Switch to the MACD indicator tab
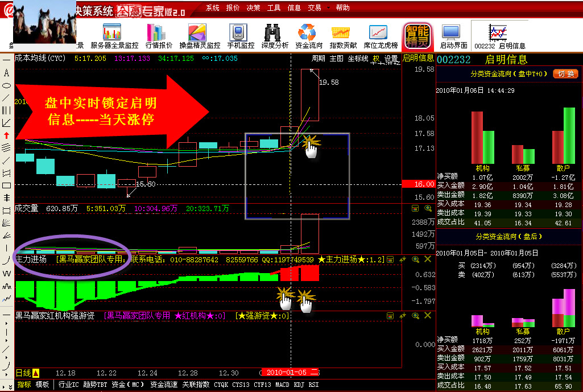Screen dimensions: 583x392 (x=283, y=385)
